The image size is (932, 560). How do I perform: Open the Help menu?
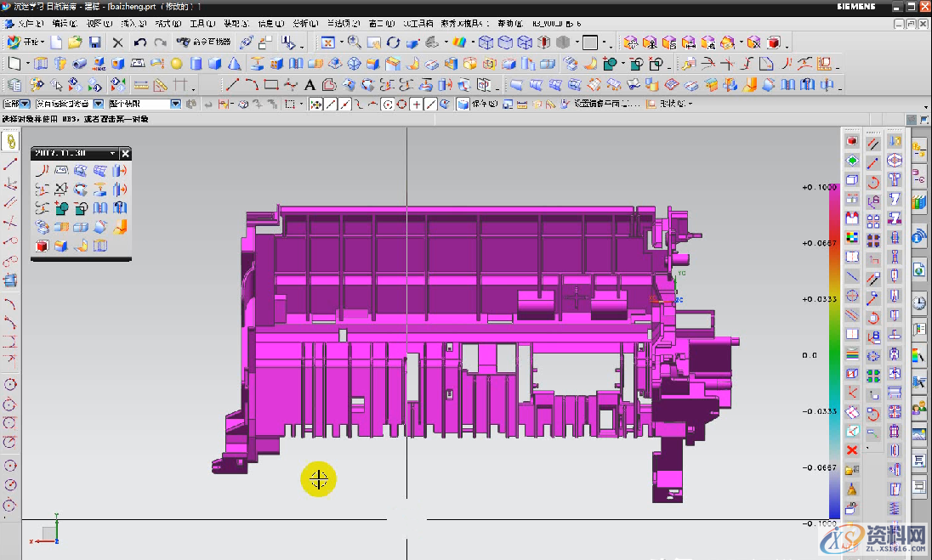pyautogui.click(x=509, y=23)
